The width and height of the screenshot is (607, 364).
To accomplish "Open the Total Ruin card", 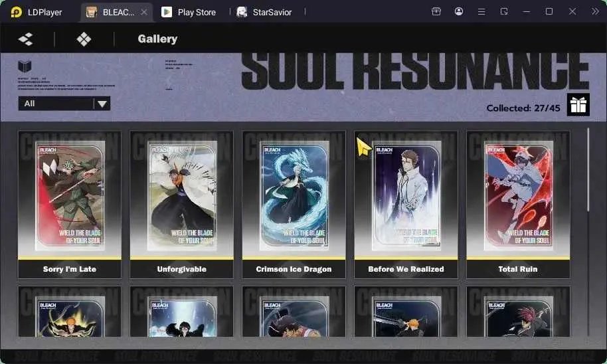I will [518, 205].
